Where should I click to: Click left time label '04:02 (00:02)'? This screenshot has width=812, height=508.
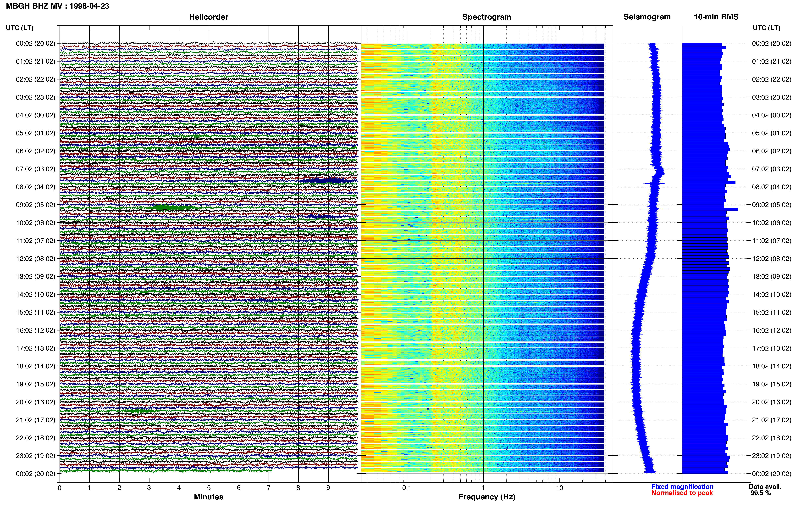coord(36,115)
